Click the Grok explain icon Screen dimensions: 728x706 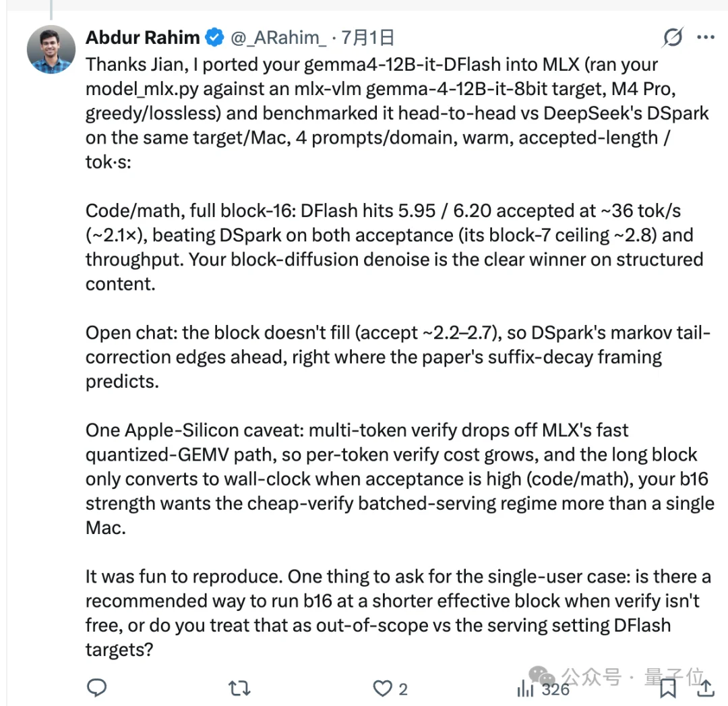click(672, 38)
